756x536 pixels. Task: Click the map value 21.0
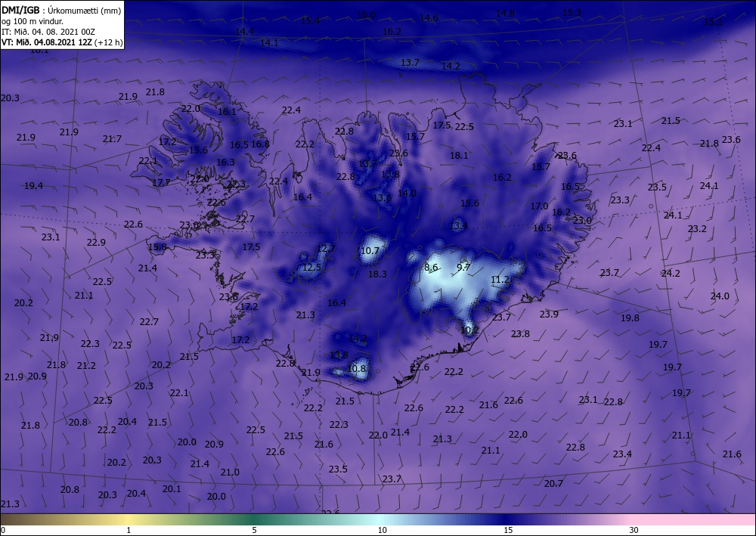pyautogui.click(x=230, y=472)
